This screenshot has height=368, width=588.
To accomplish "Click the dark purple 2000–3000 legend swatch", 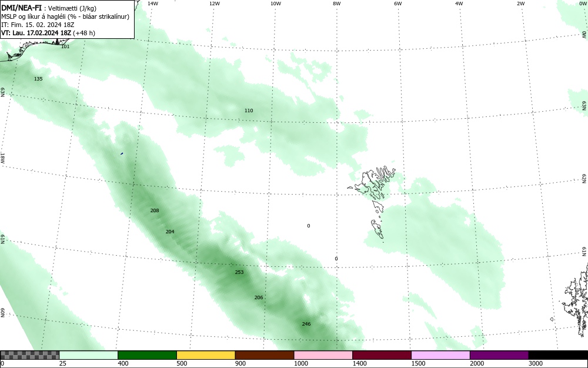I will (499, 355).
